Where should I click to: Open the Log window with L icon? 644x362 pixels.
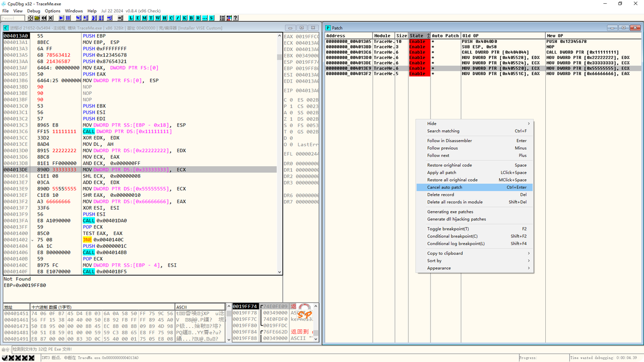131,18
